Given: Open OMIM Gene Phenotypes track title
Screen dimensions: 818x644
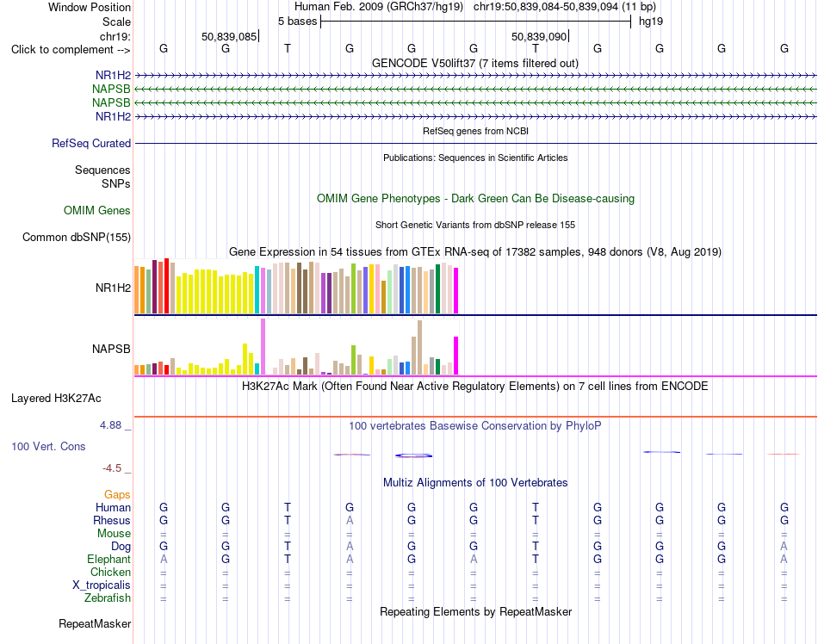Looking at the screenshot, I should (x=475, y=198).
